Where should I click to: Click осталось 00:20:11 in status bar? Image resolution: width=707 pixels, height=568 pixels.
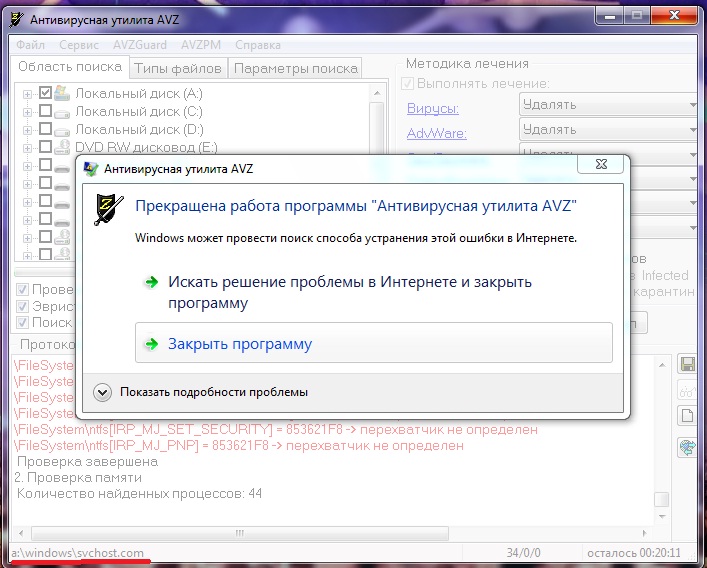634,553
